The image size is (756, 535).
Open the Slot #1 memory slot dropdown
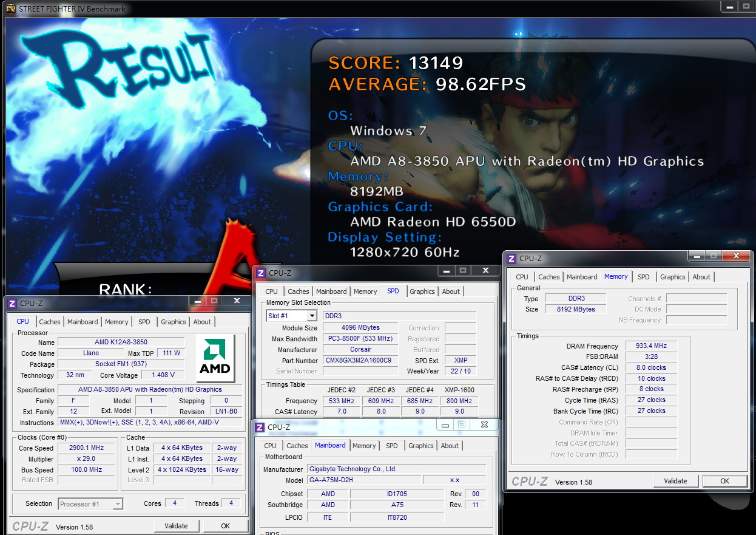(292, 316)
